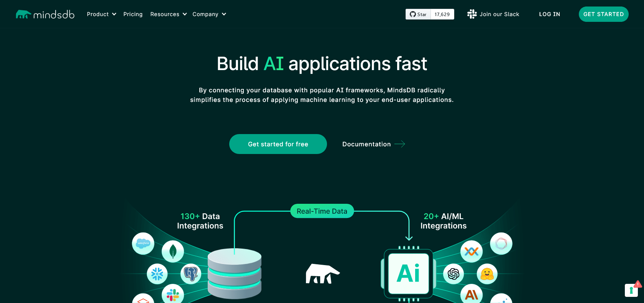Open the Product dropdown menu

[102, 14]
